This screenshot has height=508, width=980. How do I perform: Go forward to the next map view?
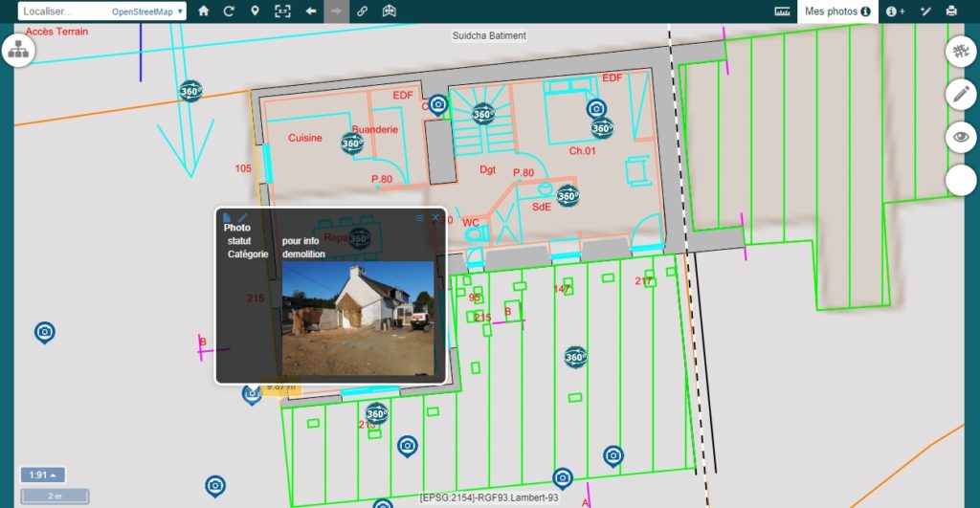tap(336, 11)
